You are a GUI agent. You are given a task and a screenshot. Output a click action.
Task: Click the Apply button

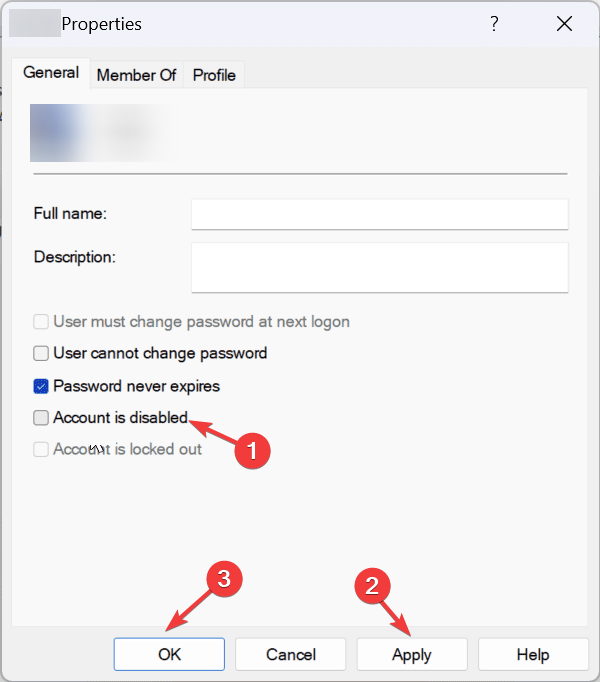pos(412,654)
